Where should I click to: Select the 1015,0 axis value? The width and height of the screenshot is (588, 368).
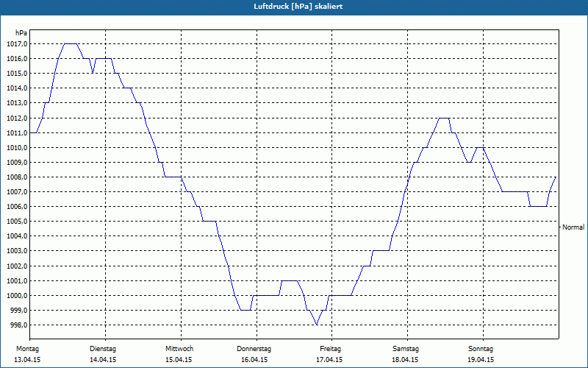[17, 73]
